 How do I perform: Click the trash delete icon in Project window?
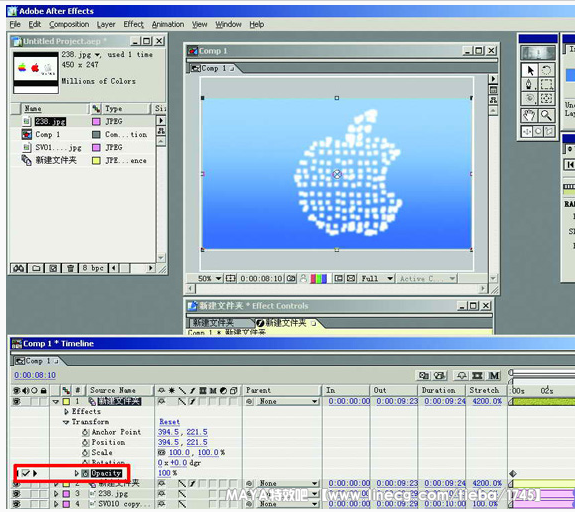(70, 268)
